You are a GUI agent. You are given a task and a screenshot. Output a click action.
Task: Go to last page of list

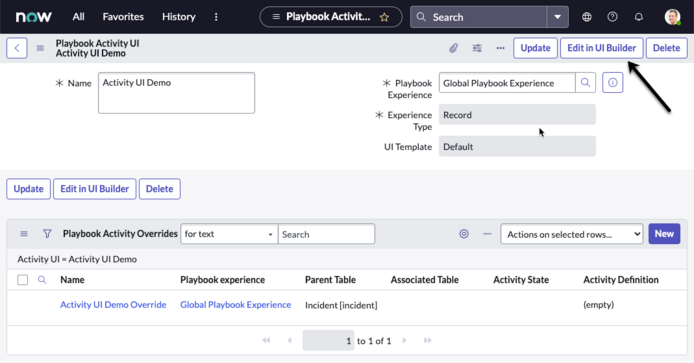click(x=428, y=340)
